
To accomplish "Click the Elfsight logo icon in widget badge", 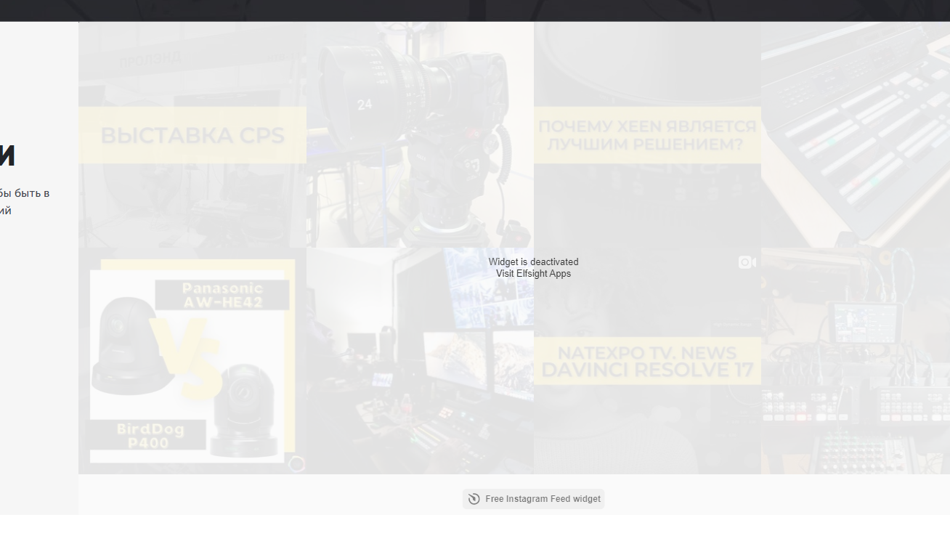I will pyautogui.click(x=474, y=499).
